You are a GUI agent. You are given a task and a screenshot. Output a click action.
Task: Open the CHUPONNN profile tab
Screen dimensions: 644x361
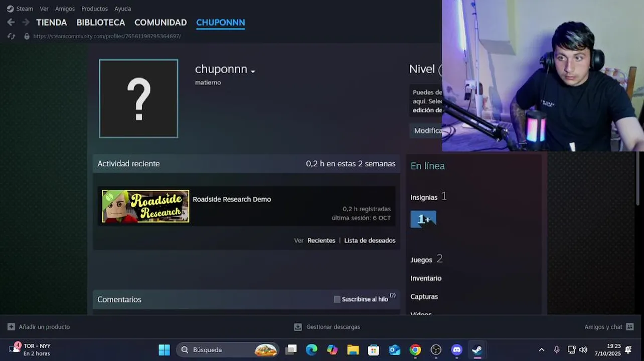pos(221,23)
